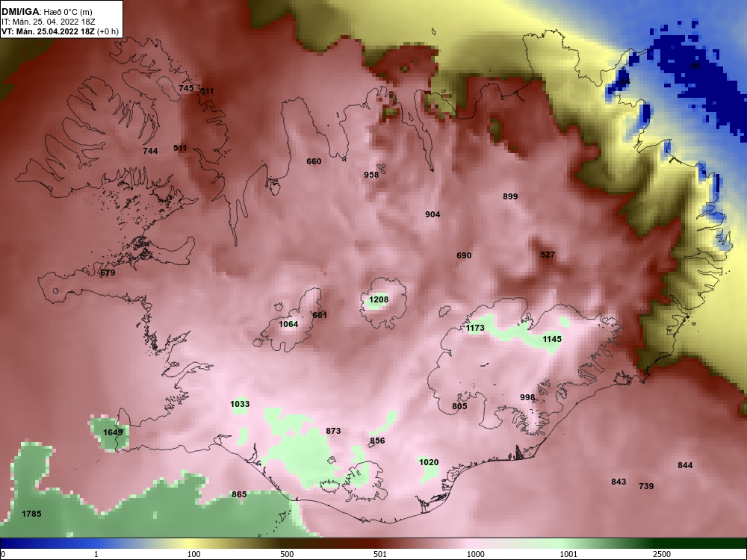Select the 1785 value over the ocean
747x560 pixels.
[31, 514]
